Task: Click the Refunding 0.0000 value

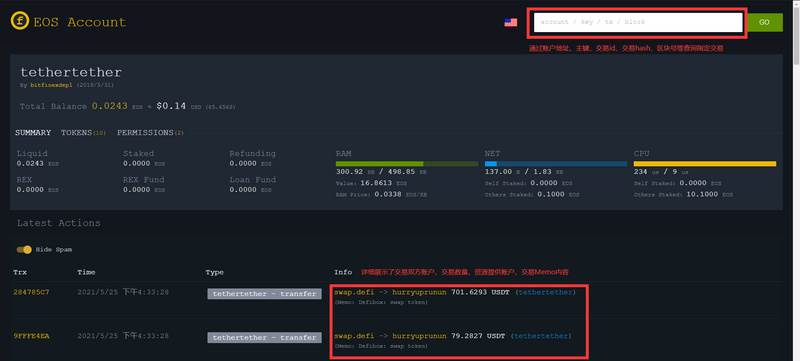Action: (243, 164)
